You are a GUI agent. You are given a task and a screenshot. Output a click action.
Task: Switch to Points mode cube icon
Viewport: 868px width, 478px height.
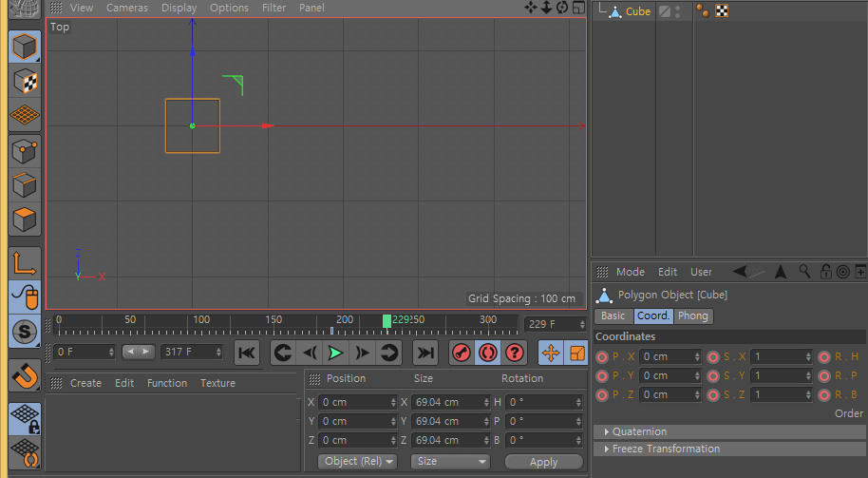click(25, 151)
